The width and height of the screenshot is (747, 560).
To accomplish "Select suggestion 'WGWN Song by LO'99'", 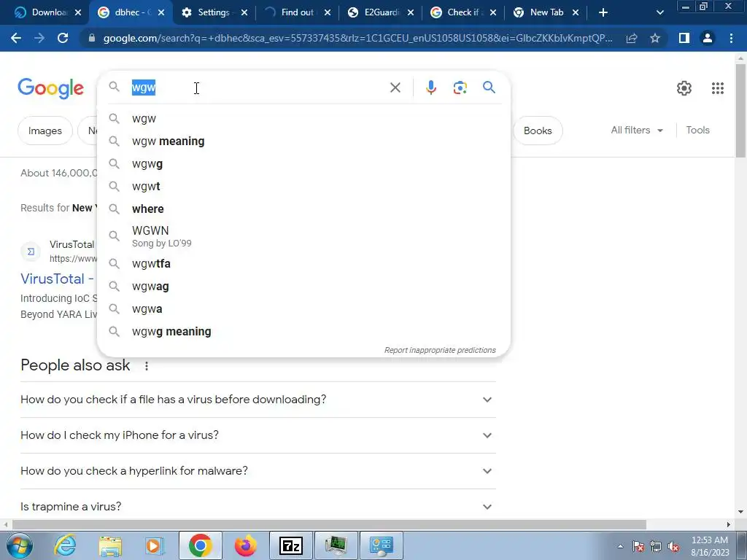I will click(303, 236).
